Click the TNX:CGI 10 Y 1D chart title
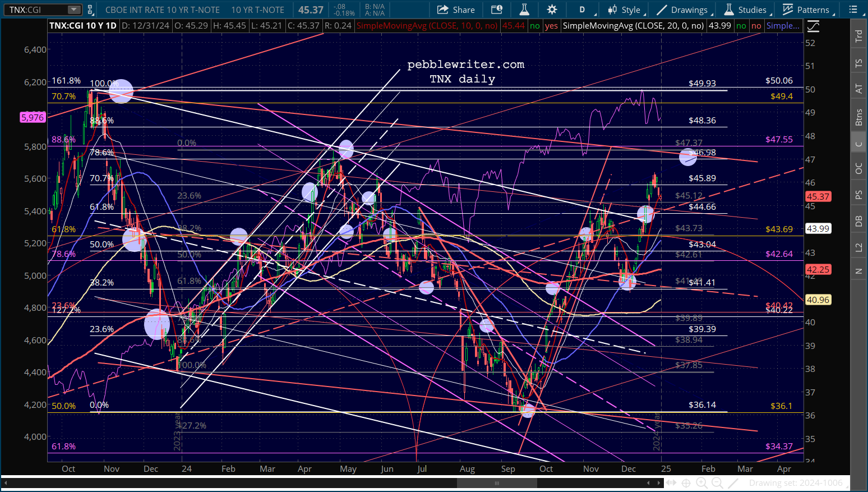The height and width of the screenshot is (492, 868). click(83, 26)
